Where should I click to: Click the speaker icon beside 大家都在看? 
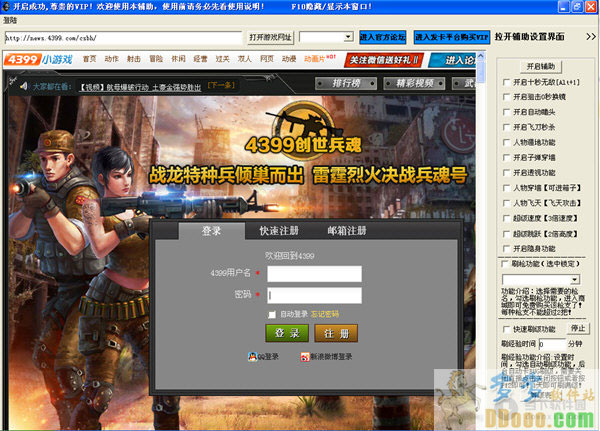point(24,86)
